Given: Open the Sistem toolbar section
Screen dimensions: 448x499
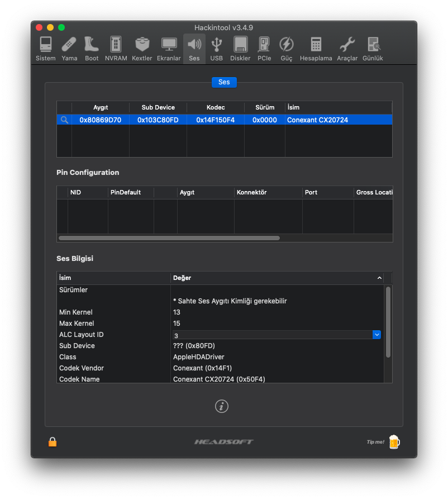Looking at the screenshot, I should click(46, 48).
